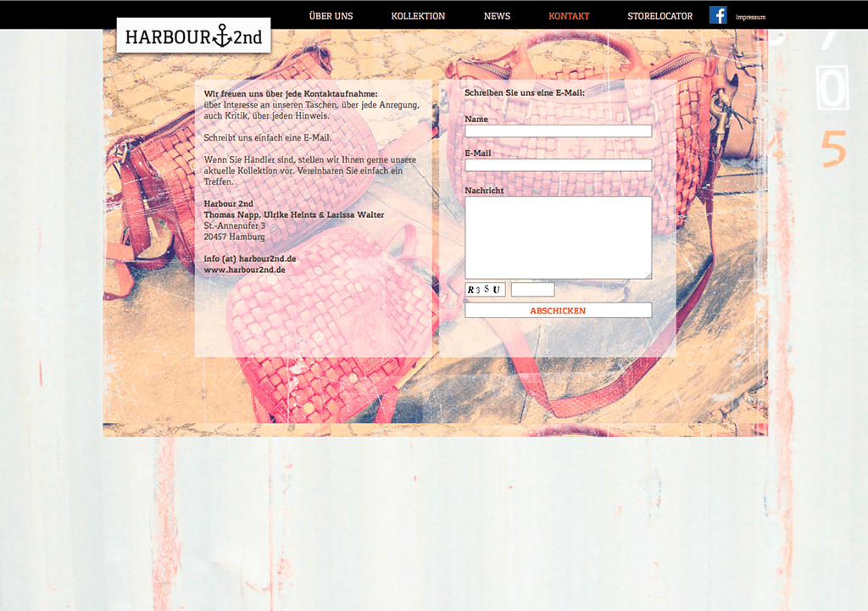Open the Impressum link
868x611 pixels.
point(751,17)
